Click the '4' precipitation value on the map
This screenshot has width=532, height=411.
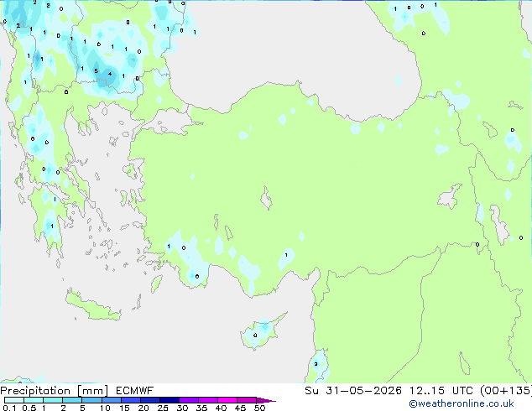[110, 74]
